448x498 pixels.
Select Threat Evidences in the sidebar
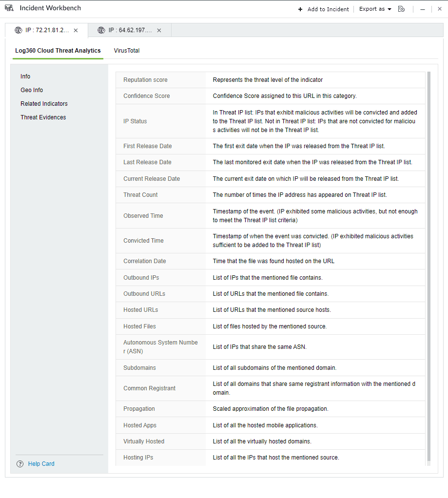tap(43, 117)
